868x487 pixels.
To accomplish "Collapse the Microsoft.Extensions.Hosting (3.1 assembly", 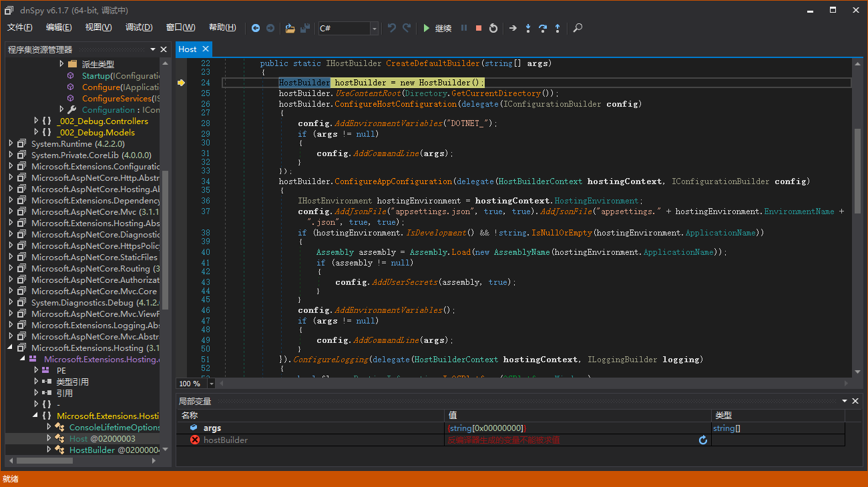I will click(x=11, y=348).
